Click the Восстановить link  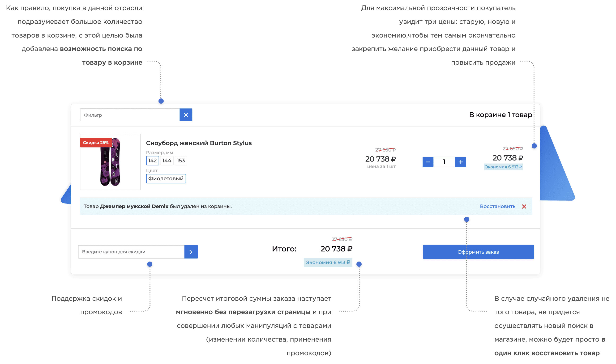tap(497, 207)
